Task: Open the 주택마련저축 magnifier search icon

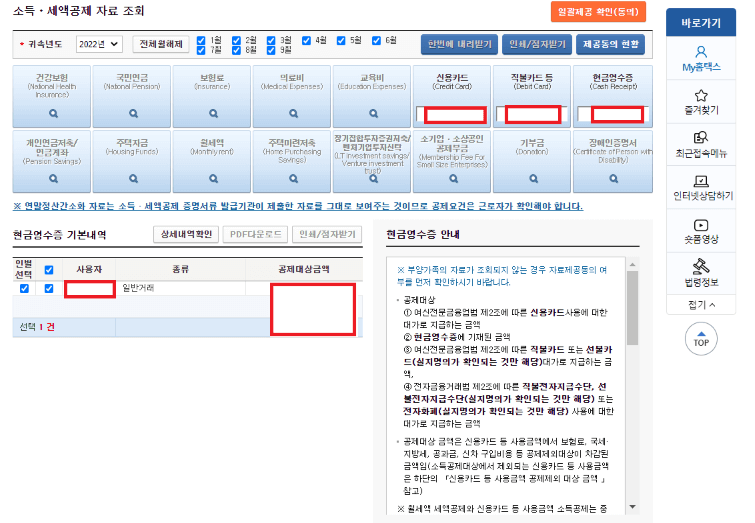Action: 293,179
